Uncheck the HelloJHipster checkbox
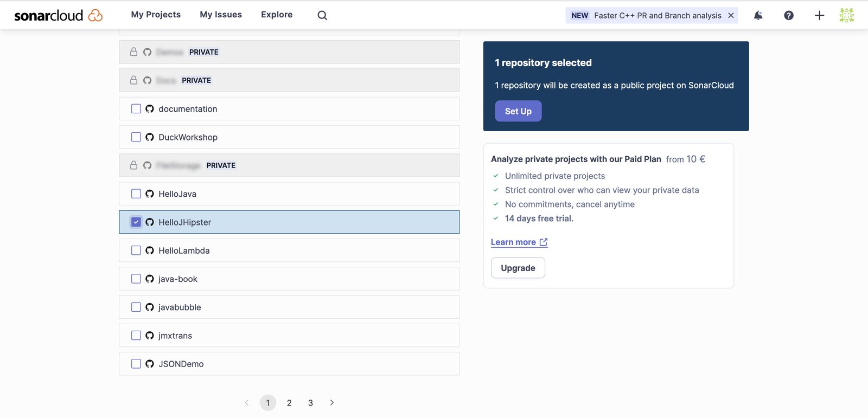 (136, 222)
